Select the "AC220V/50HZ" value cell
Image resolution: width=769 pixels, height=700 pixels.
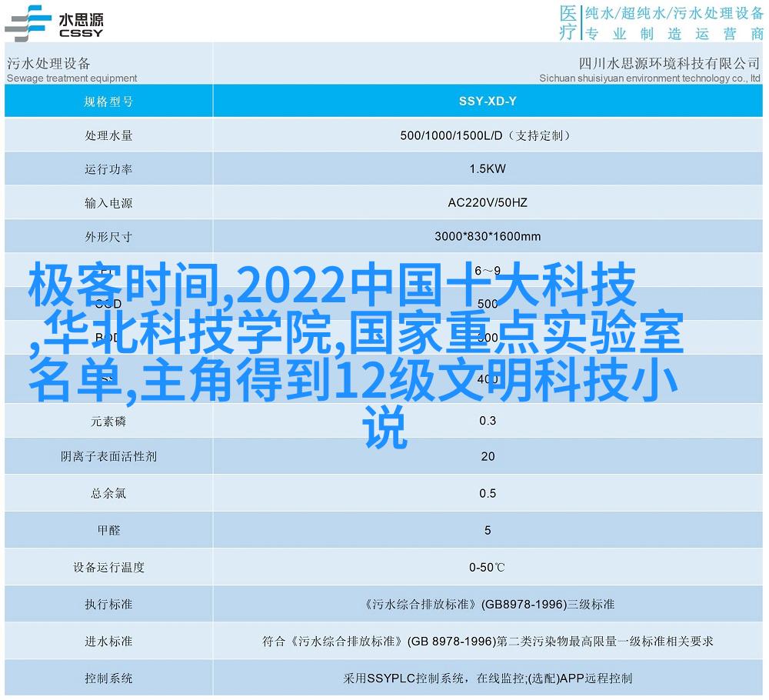click(488, 202)
